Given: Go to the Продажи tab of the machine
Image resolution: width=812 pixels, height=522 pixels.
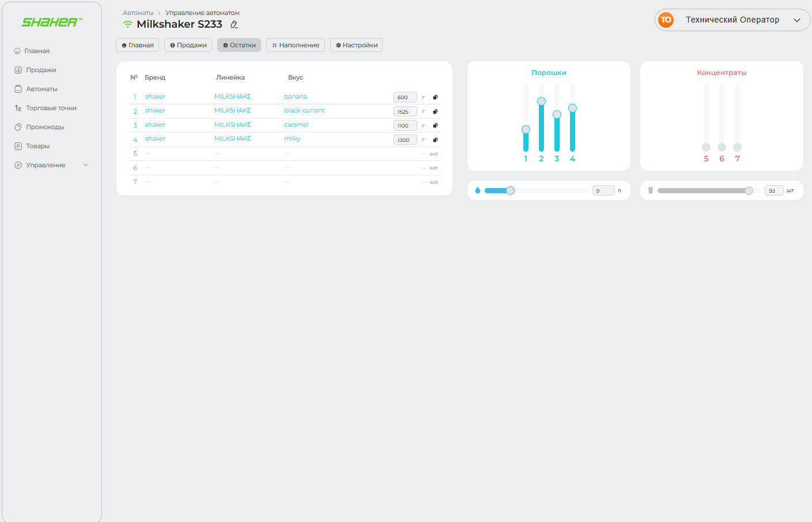Looking at the screenshot, I should click(x=188, y=45).
